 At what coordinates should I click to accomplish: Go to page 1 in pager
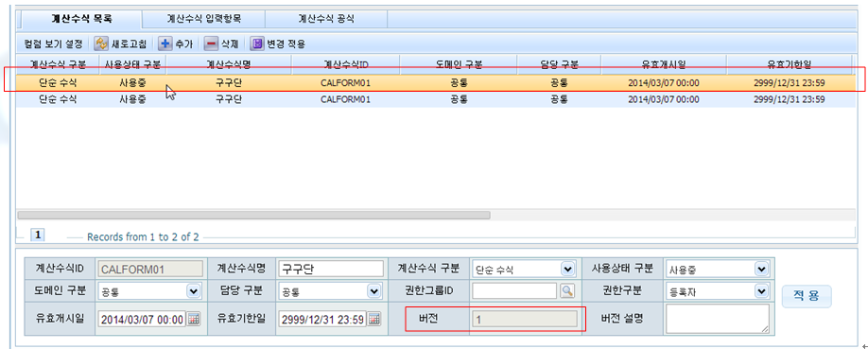38,235
